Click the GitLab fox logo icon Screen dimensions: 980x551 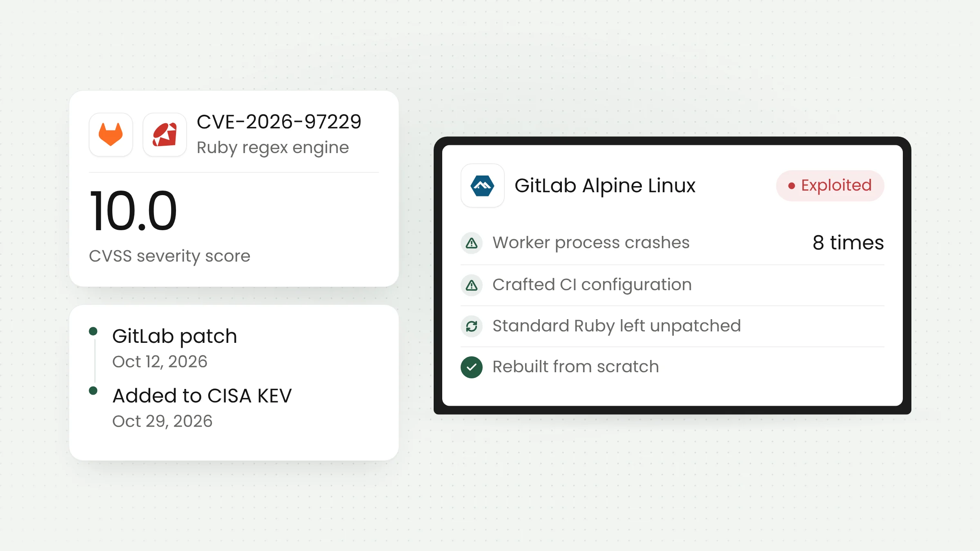pyautogui.click(x=111, y=135)
